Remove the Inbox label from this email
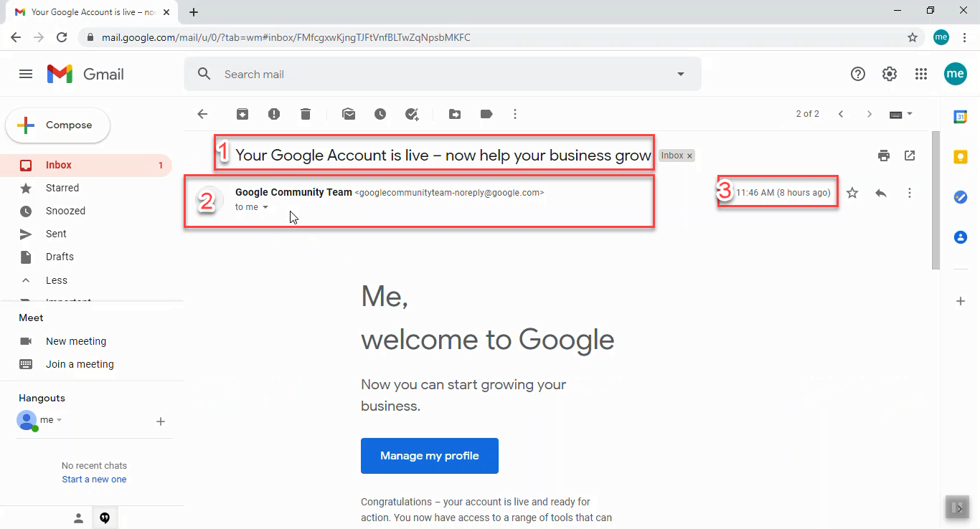The width and height of the screenshot is (980, 529). click(x=689, y=156)
